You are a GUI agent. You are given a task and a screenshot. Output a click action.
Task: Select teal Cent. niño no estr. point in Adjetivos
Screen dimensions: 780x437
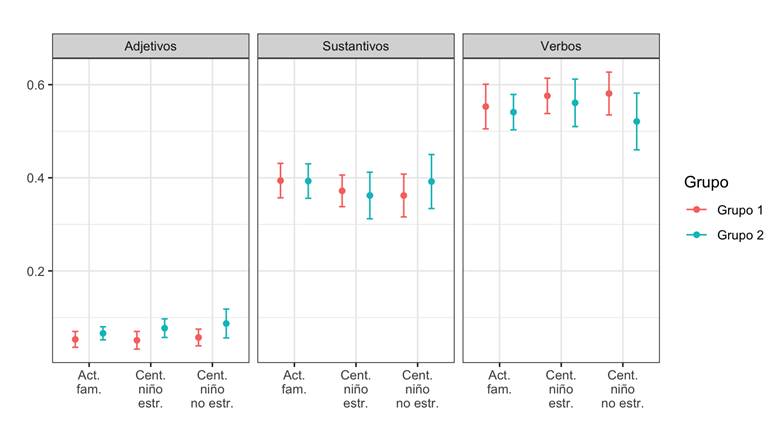[226, 323]
